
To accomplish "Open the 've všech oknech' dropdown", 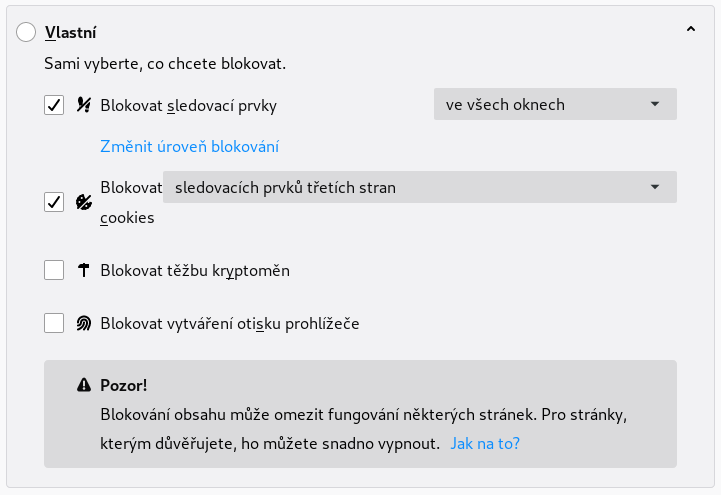I will pyautogui.click(x=555, y=104).
